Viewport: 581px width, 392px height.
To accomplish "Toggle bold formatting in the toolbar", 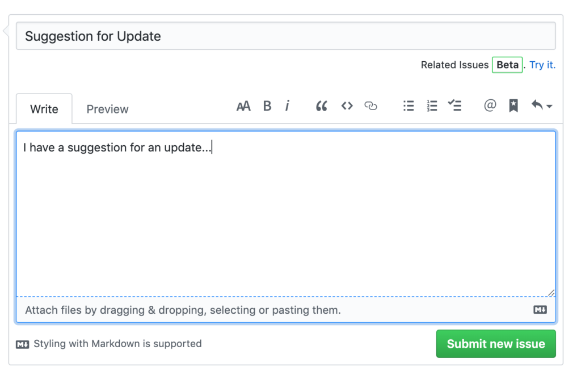I will coord(267,106).
